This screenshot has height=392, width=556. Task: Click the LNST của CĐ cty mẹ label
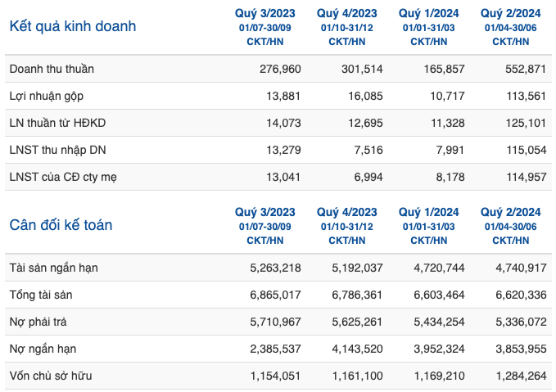[63, 177]
